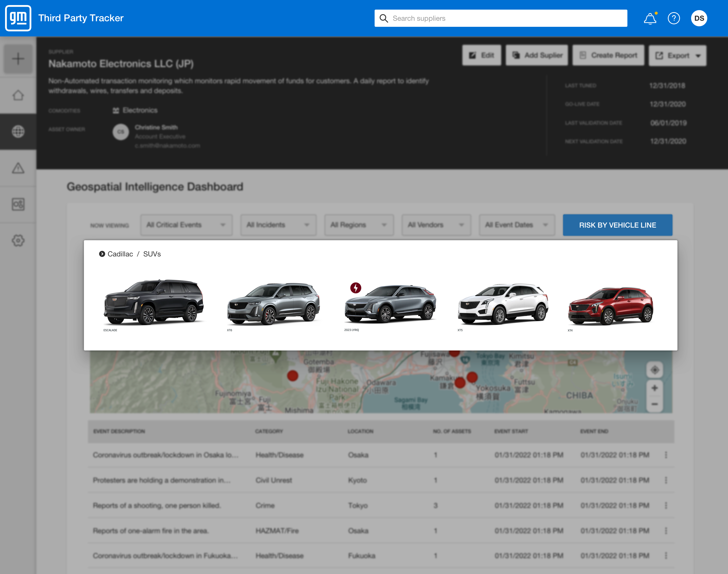This screenshot has height=574, width=728.
Task: Open row menu for Tokyo shooting event
Action: click(666, 505)
